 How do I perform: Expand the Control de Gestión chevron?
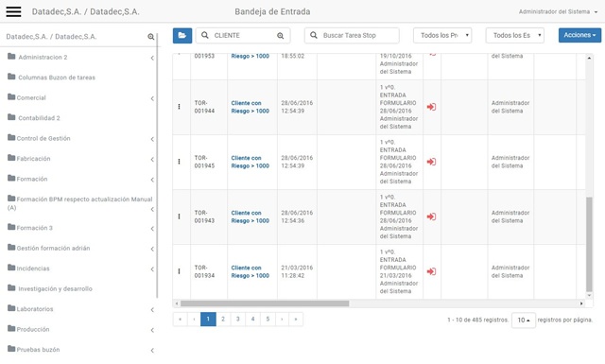coord(152,139)
